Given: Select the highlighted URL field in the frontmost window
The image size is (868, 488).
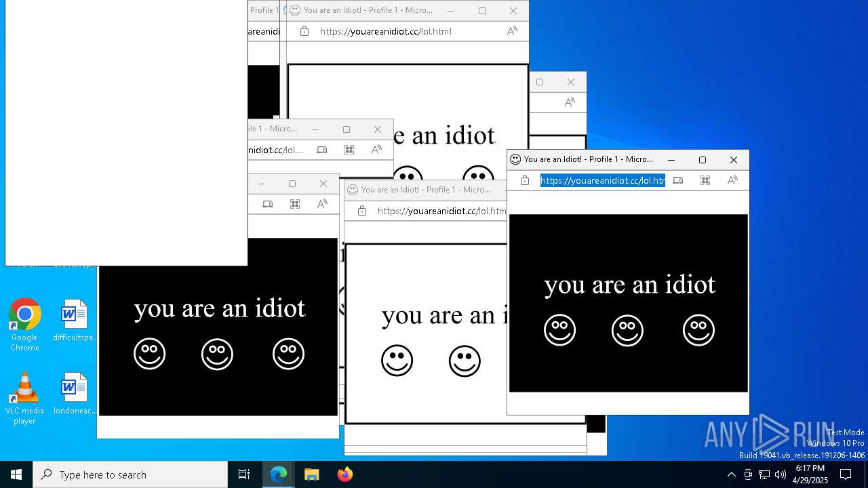Looking at the screenshot, I should point(602,180).
